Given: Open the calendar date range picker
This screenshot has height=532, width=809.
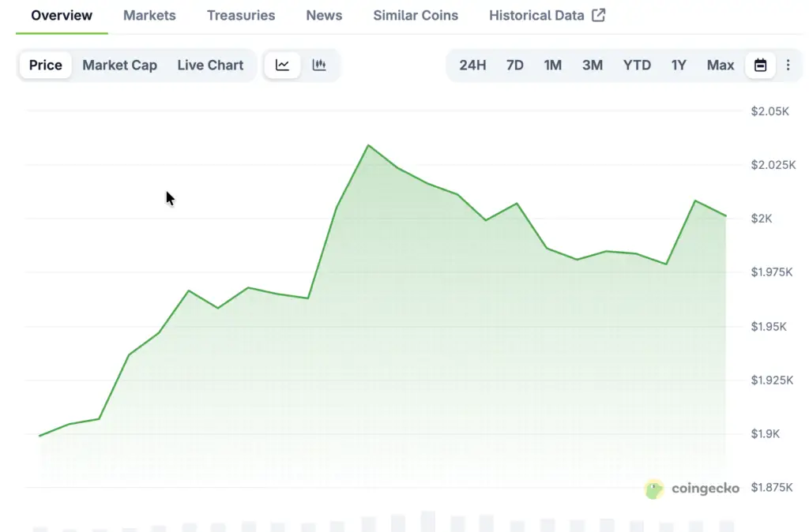Looking at the screenshot, I should pyautogui.click(x=760, y=66).
